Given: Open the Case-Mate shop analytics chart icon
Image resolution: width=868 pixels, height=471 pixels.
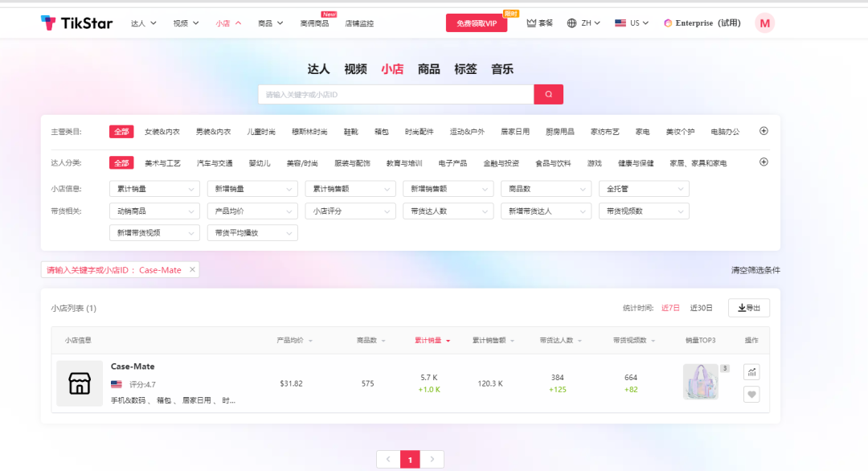Looking at the screenshot, I should tap(751, 372).
